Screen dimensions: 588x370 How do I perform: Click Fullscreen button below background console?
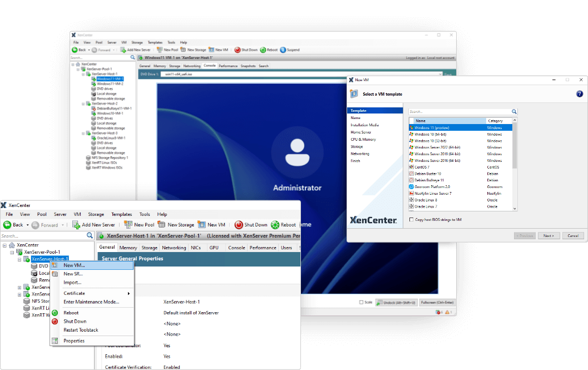(x=437, y=303)
